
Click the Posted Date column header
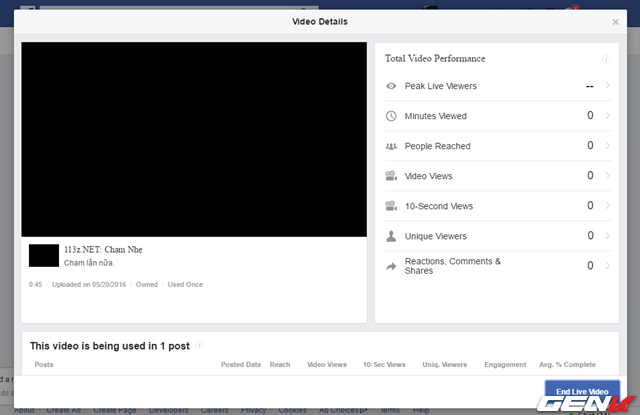(241, 364)
